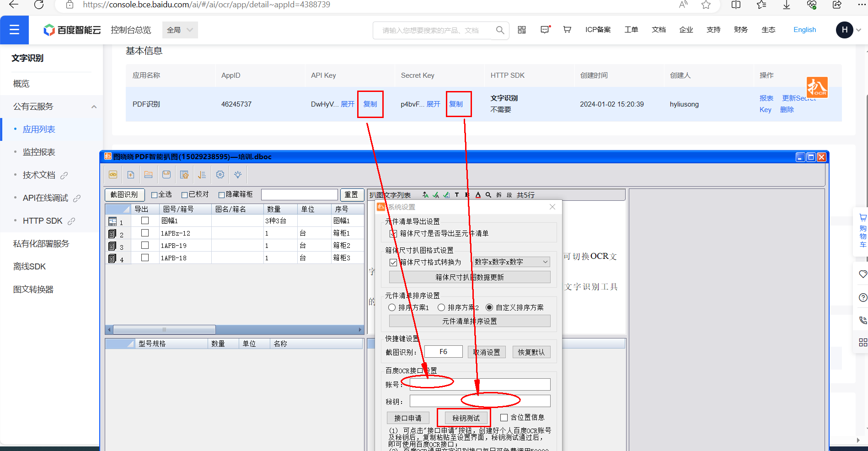
Task: Click the 账号 input field
Action: (480, 384)
